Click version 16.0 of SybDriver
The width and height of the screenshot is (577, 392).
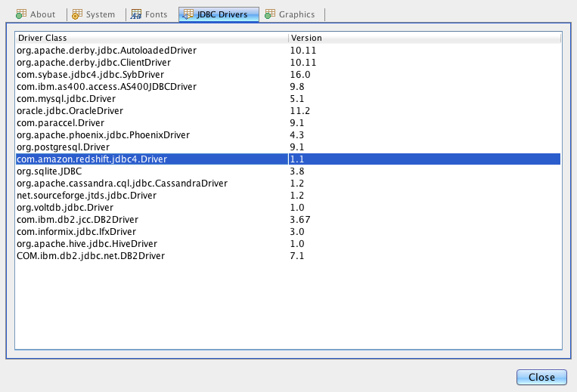pyautogui.click(x=300, y=75)
